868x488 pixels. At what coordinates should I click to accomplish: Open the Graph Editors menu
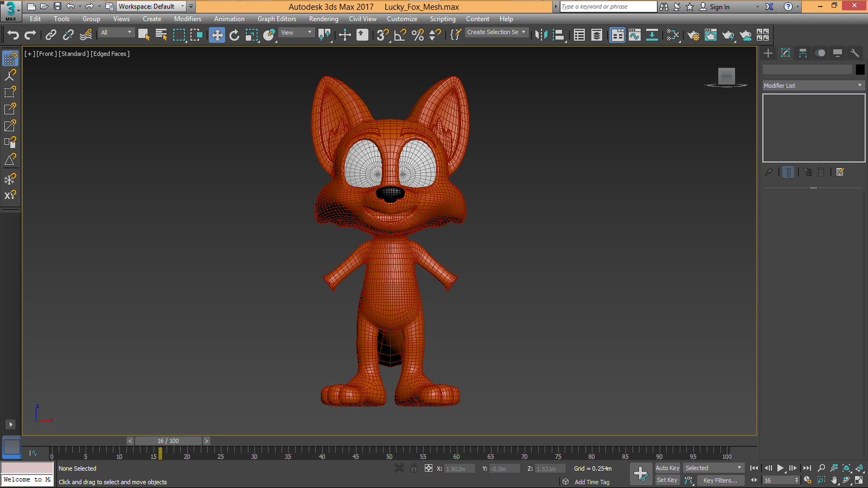pyautogui.click(x=277, y=19)
